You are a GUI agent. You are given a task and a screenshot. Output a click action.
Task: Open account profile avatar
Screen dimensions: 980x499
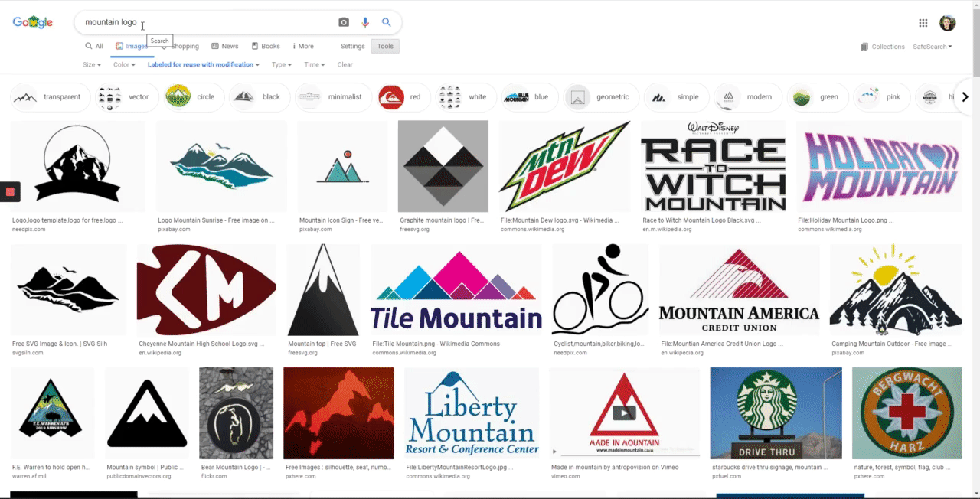point(948,23)
